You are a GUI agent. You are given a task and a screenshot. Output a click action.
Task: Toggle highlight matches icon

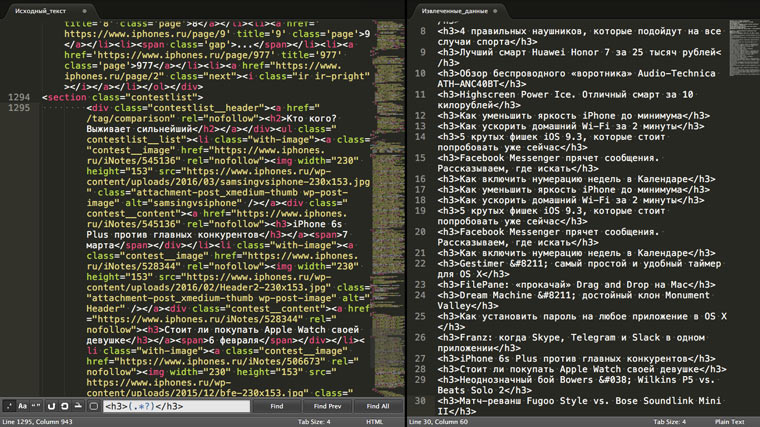click(x=79, y=406)
